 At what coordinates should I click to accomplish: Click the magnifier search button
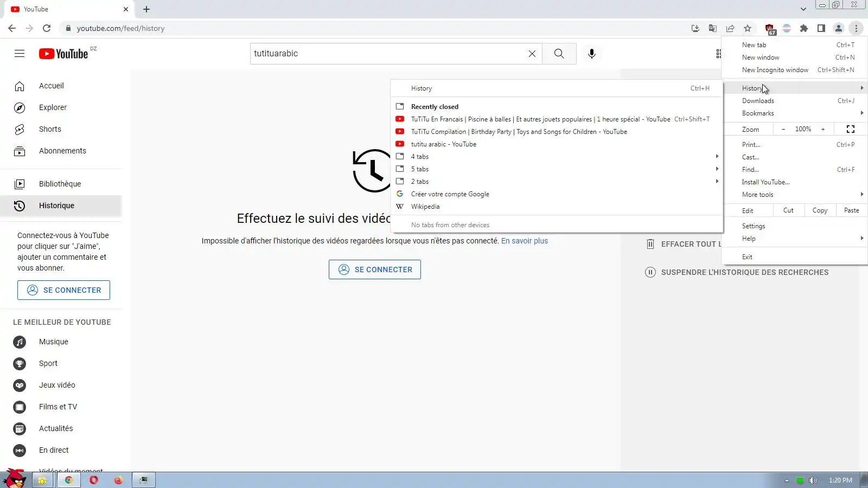coord(559,54)
